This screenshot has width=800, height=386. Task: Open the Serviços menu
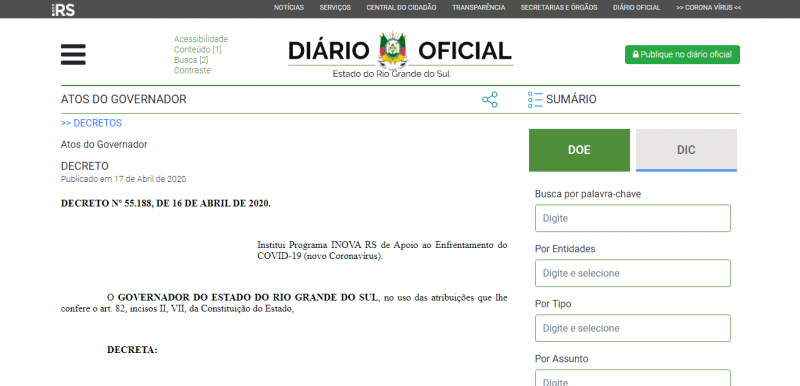point(335,8)
